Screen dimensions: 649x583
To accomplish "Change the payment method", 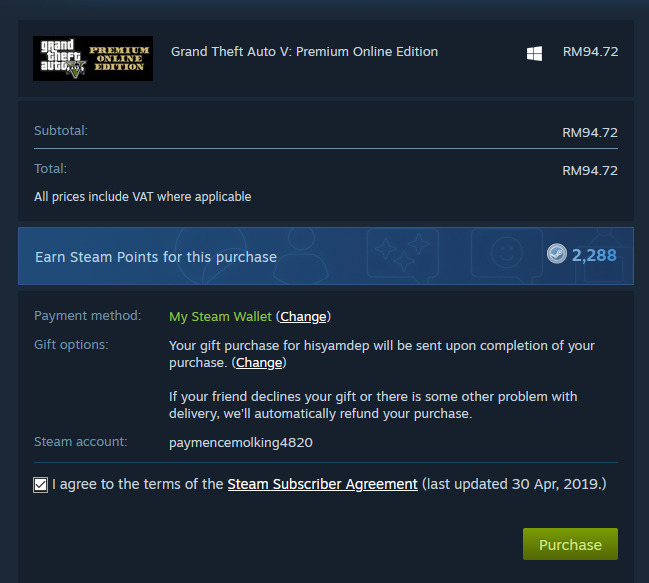I will pyautogui.click(x=303, y=317).
